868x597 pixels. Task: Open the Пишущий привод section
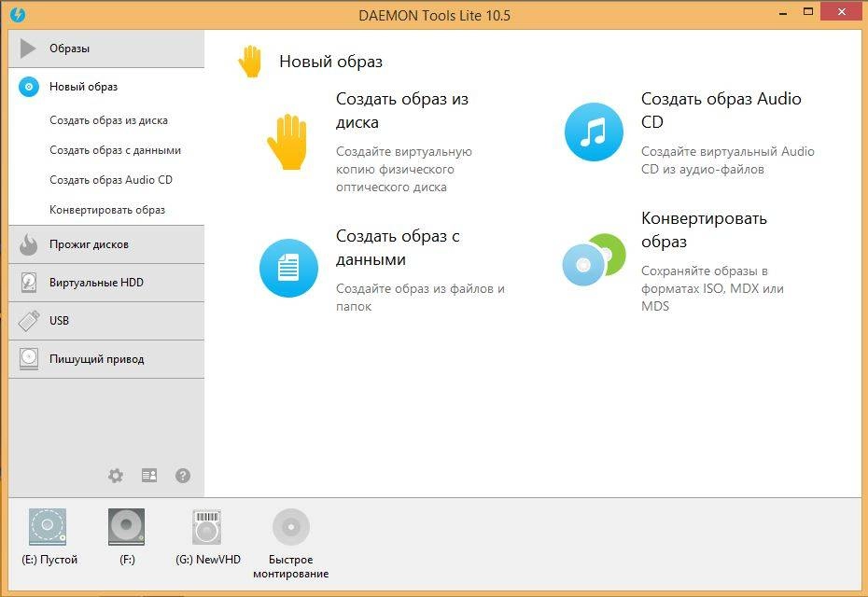pyautogui.click(x=106, y=359)
